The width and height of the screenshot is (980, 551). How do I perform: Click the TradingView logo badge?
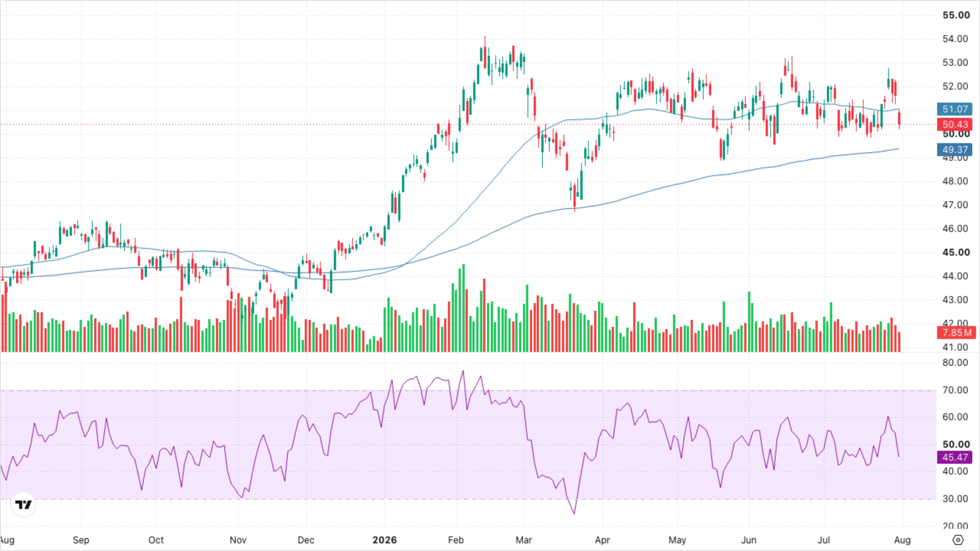point(23,504)
